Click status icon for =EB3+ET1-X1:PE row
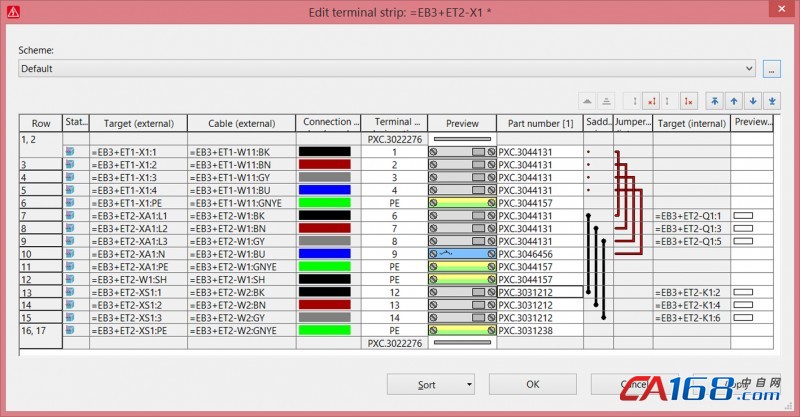Viewport: 800px width, 417px height. click(x=70, y=202)
